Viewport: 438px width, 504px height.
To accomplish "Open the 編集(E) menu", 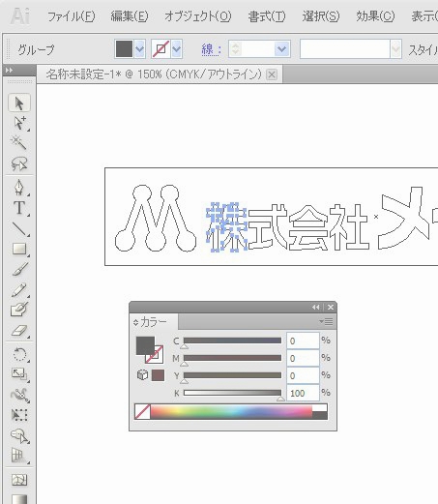I will click(x=130, y=16).
